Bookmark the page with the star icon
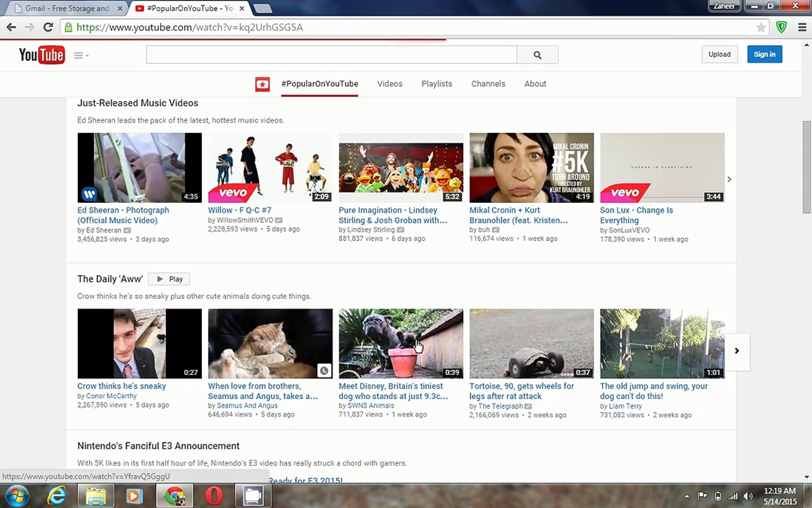 coord(761,27)
